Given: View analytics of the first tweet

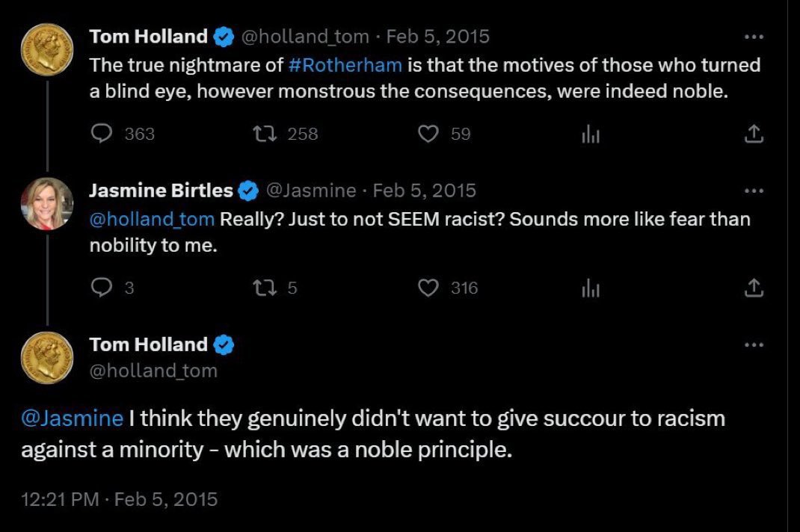Looking at the screenshot, I should pyautogui.click(x=591, y=134).
